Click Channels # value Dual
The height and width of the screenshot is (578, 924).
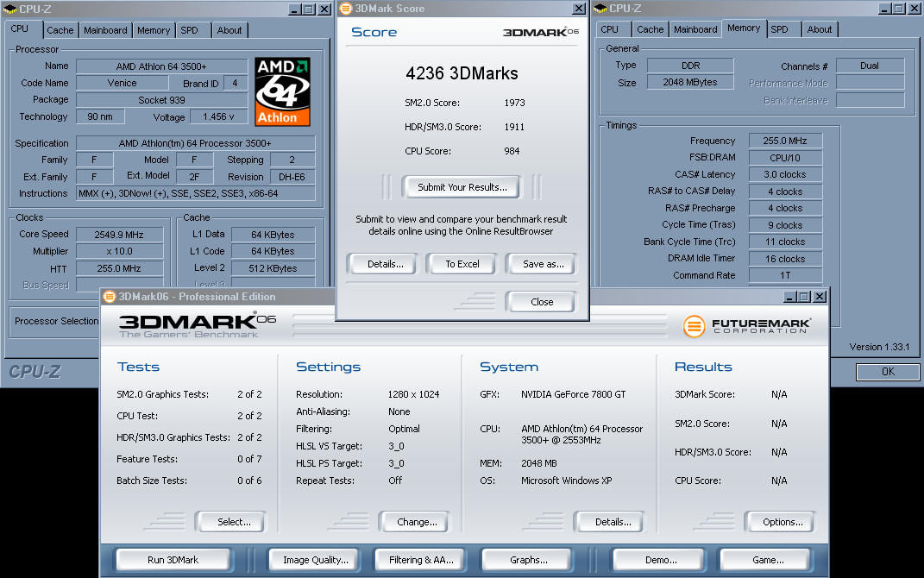click(870, 66)
